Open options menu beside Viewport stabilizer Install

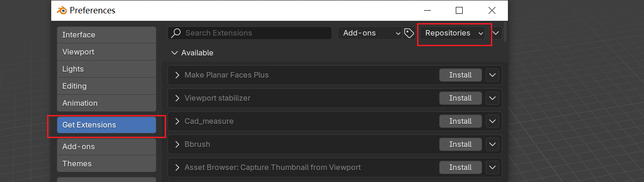(492, 98)
